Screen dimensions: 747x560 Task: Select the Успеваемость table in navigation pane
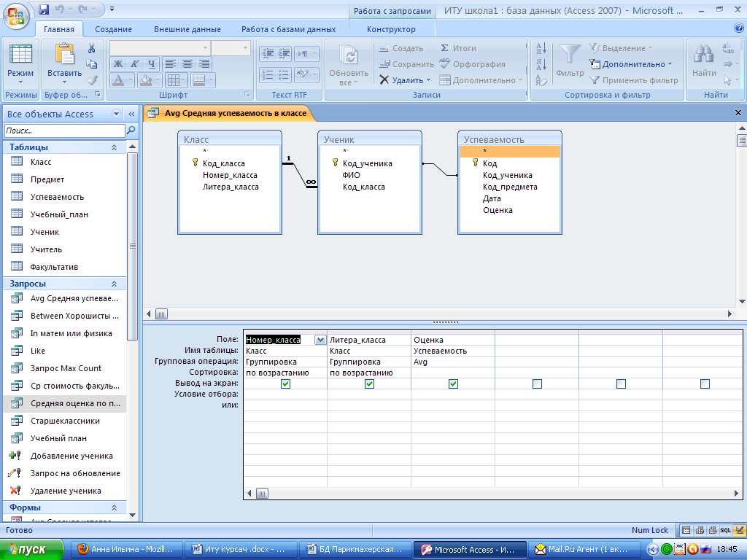57,197
